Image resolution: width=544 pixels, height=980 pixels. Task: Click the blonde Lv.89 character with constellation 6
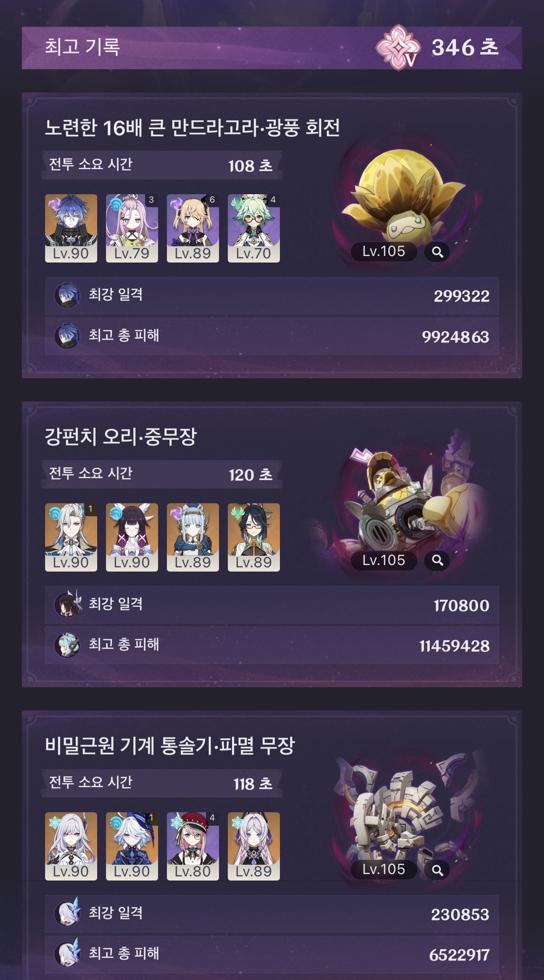point(193,228)
